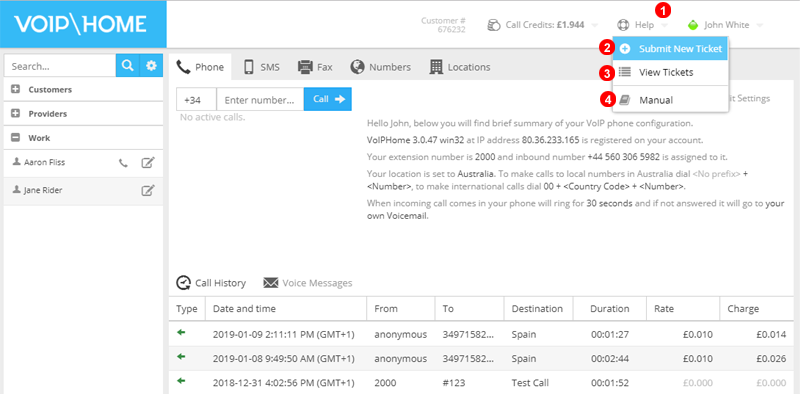
Task: Click inbound number +44 560 306 5982
Action: click(x=623, y=157)
